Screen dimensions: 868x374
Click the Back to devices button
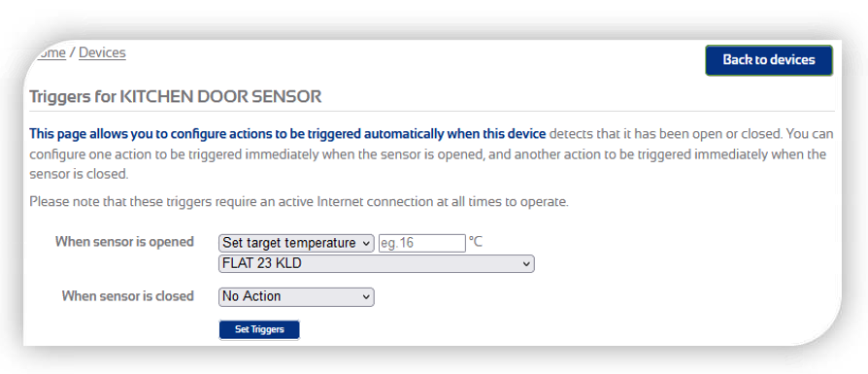769,60
